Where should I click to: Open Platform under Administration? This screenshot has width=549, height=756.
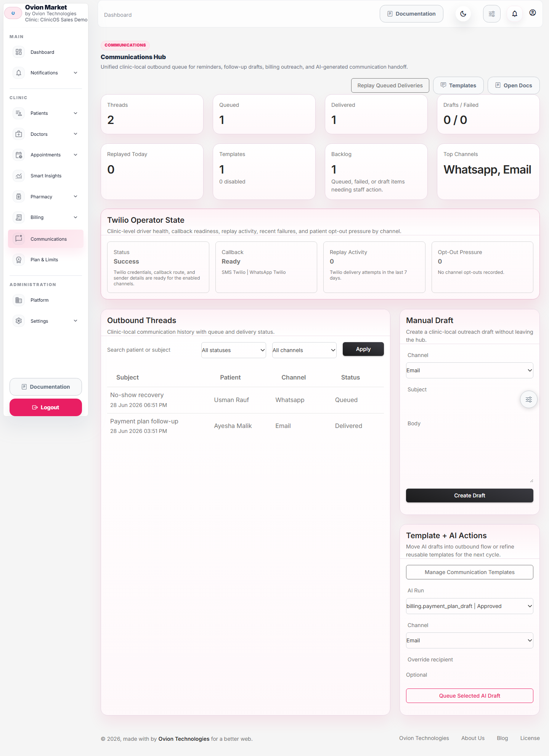pos(46,300)
